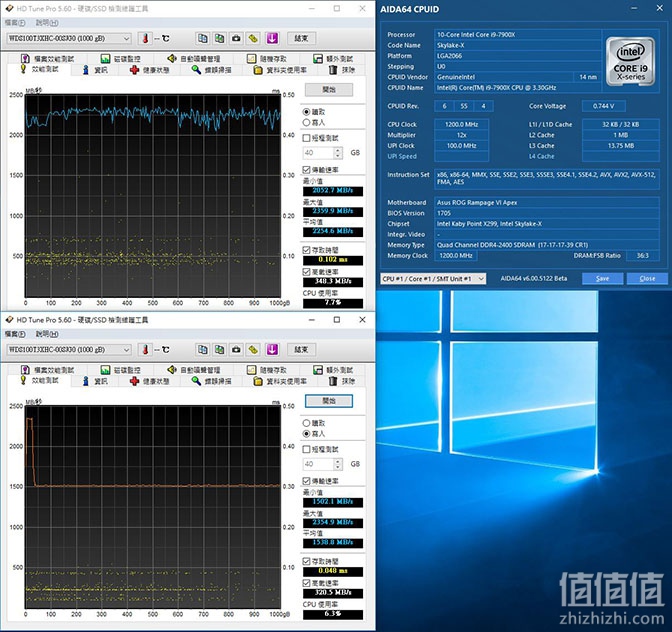The height and width of the screenshot is (632, 672).
Task: Select the 效能測試 lightbulb tab in upper HD Tune
Action: pyautogui.click(x=39, y=69)
